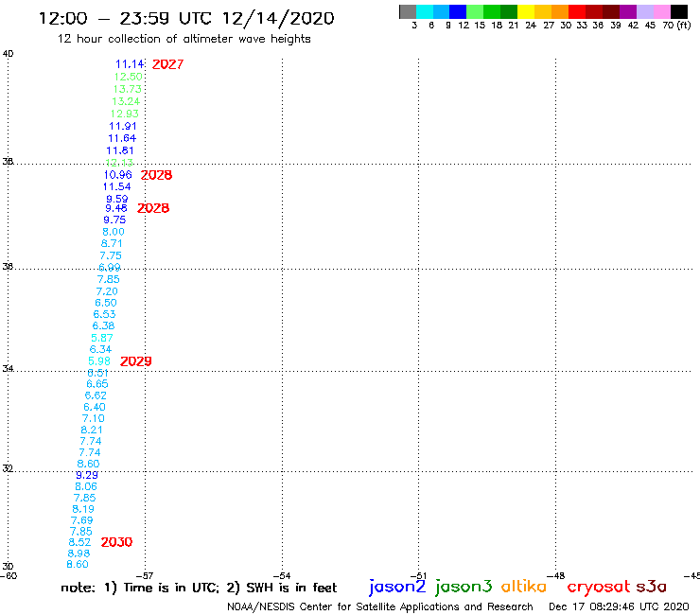Click the wave height value '7.75'
The image size is (700, 615).
111,255
